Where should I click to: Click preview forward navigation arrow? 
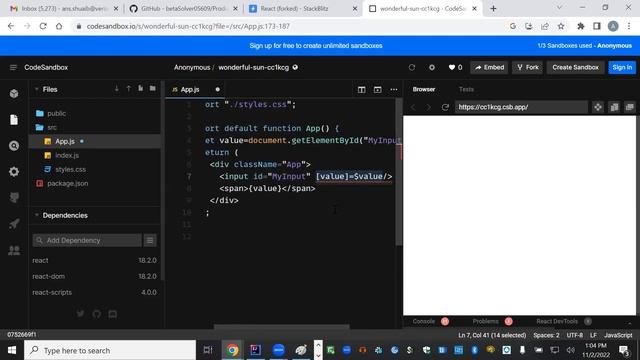429,107
